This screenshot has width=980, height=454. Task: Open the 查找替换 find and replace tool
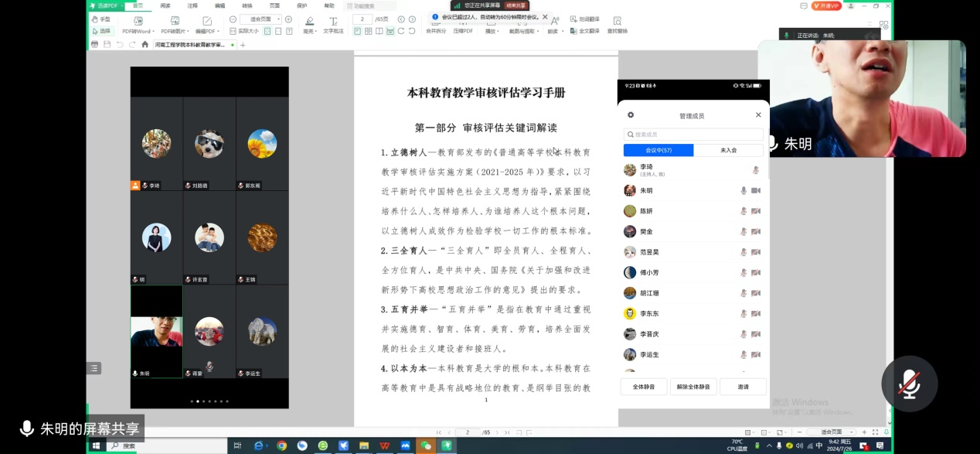[617, 25]
